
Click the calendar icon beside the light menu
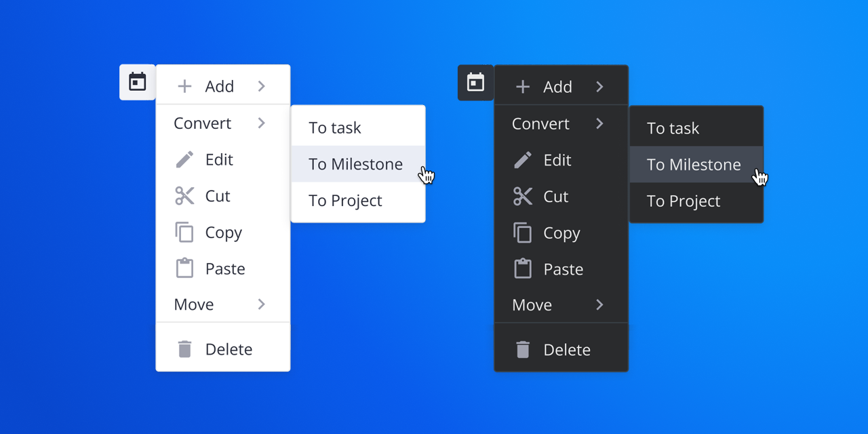(138, 82)
